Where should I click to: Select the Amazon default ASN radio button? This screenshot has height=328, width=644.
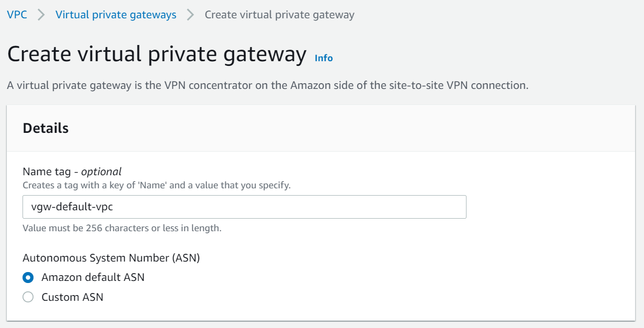28,277
